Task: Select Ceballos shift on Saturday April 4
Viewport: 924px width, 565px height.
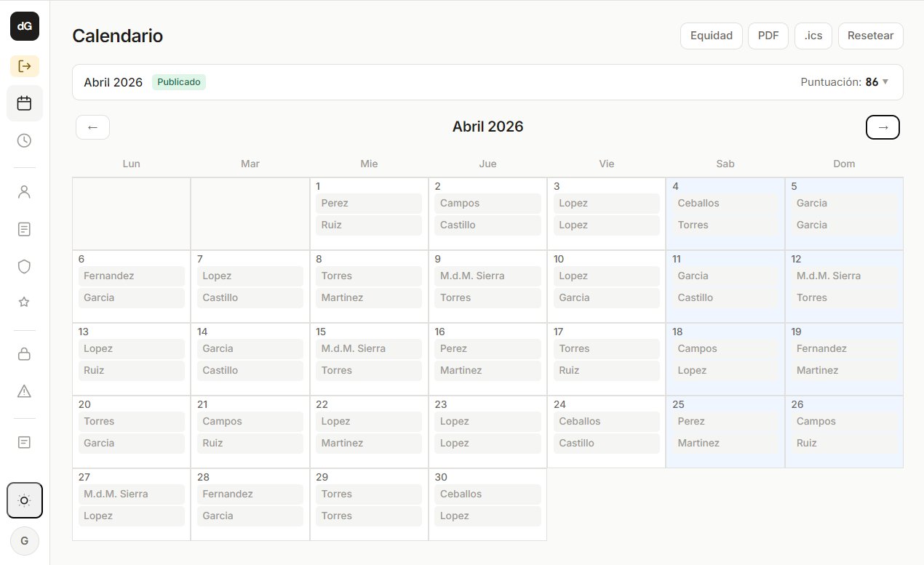Action: 725,204
